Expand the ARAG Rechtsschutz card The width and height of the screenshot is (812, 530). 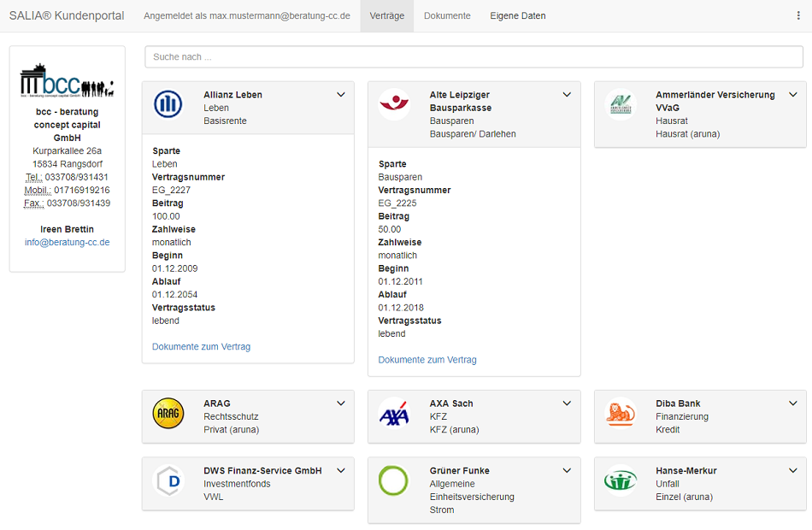point(341,403)
